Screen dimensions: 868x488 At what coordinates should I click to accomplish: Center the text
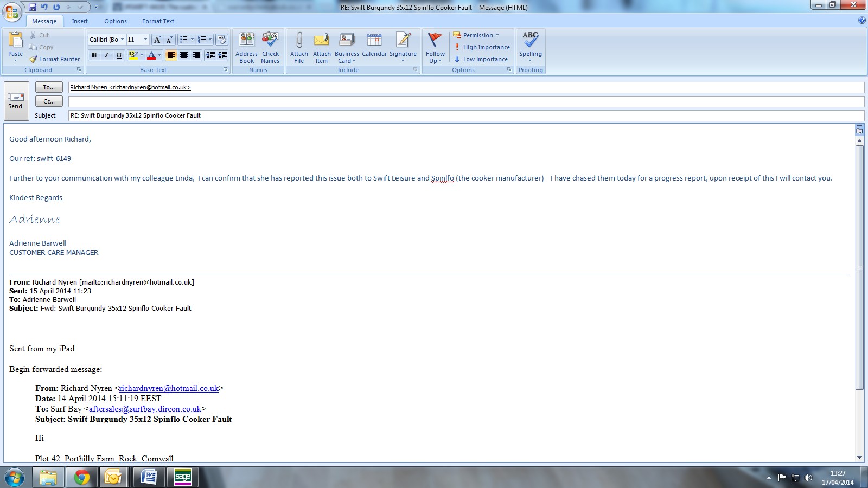tap(184, 55)
